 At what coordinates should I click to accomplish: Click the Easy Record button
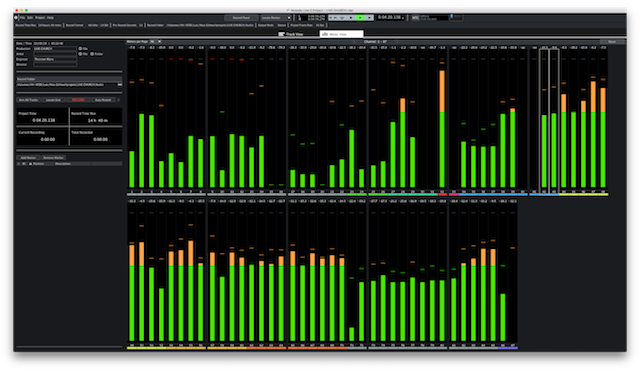103,100
